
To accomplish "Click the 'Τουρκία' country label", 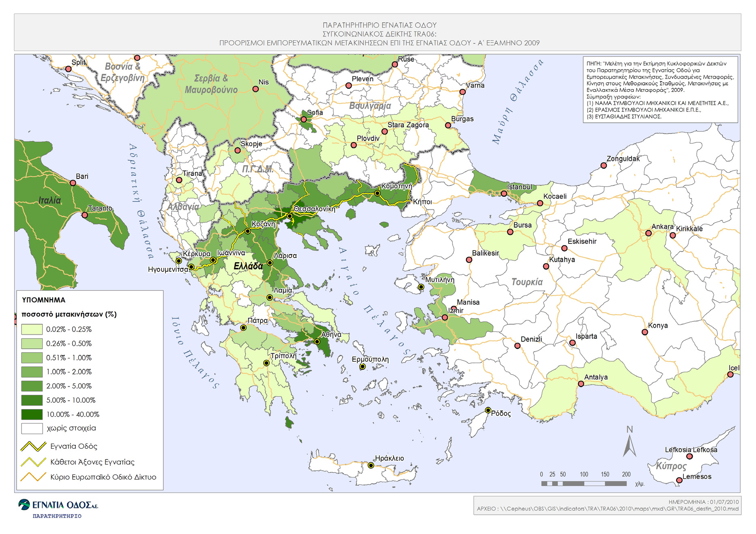I will (527, 282).
